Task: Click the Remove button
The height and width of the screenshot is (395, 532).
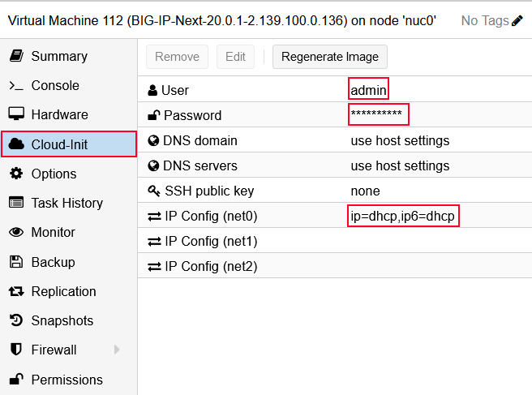Action: (x=177, y=57)
